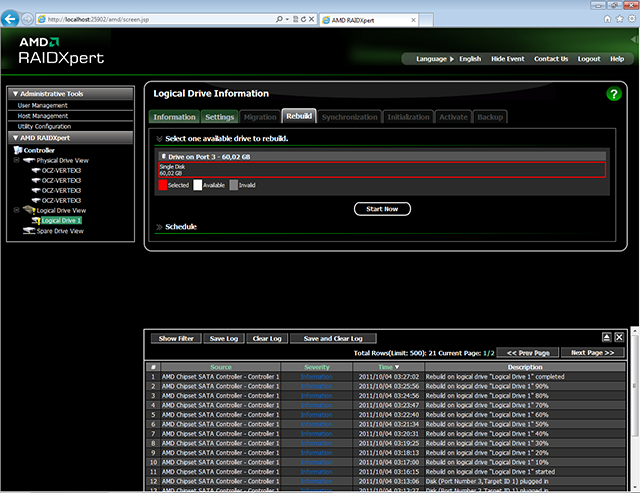Collapse the 'Select one available drive' section
Viewport: 640px width, 493px height.
(159, 139)
